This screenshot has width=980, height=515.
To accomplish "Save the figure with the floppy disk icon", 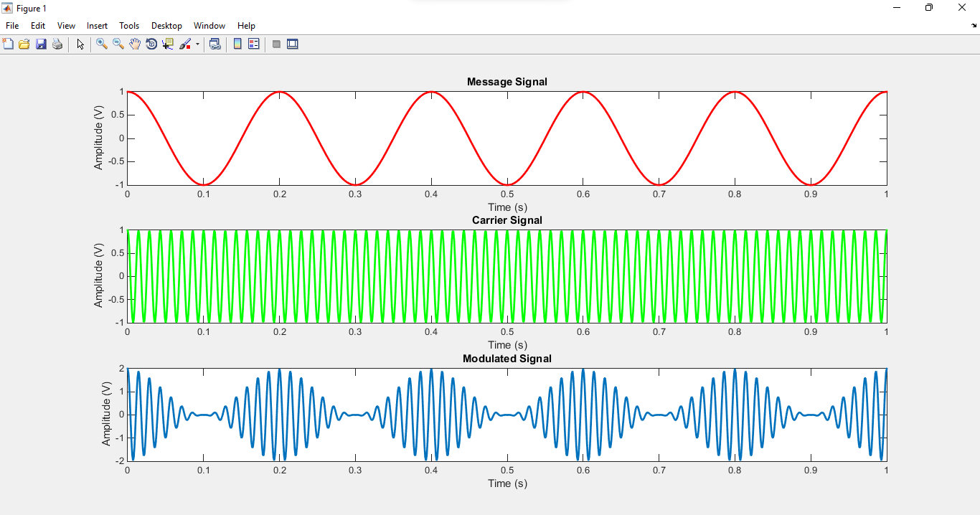I will click(41, 44).
